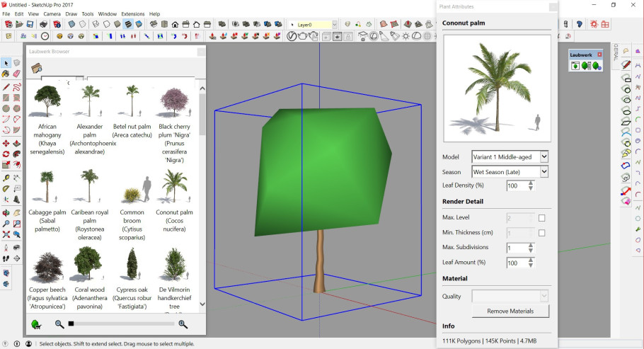The height and width of the screenshot is (349, 644).
Task: Activate the Push/Pull tool
Action: coord(16,144)
